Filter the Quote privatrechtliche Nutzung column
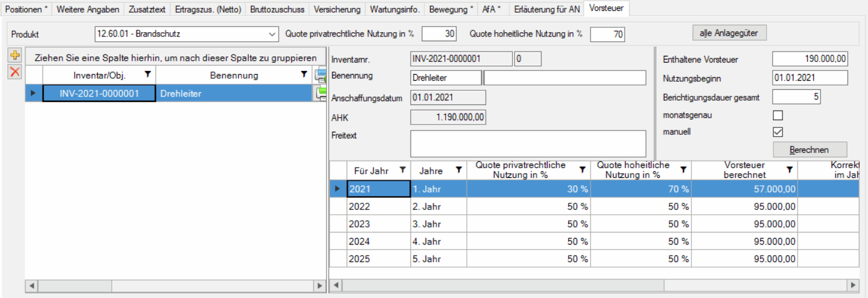The width and height of the screenshot is (868, 298). (582, 170)
